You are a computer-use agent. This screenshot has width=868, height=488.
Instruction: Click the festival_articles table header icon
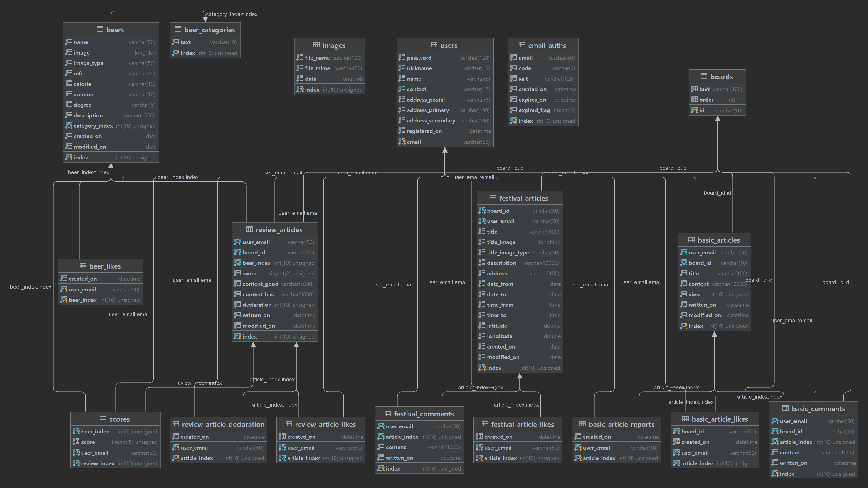493,198
